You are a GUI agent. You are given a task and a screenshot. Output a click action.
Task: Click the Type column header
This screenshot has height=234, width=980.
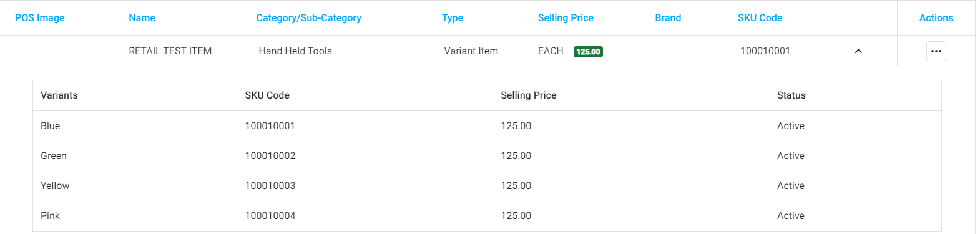click(453, 18)
